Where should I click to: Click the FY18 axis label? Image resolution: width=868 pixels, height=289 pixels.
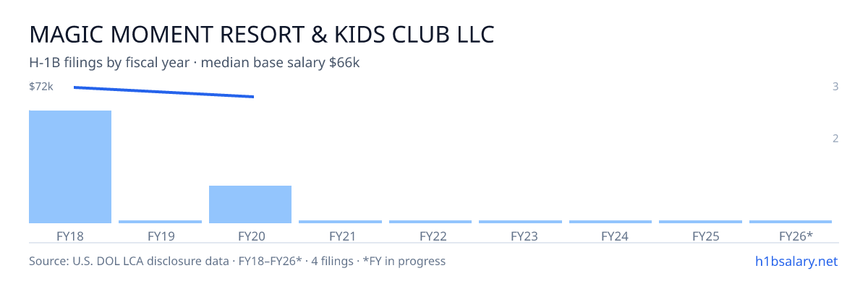[x=70, y=236]
